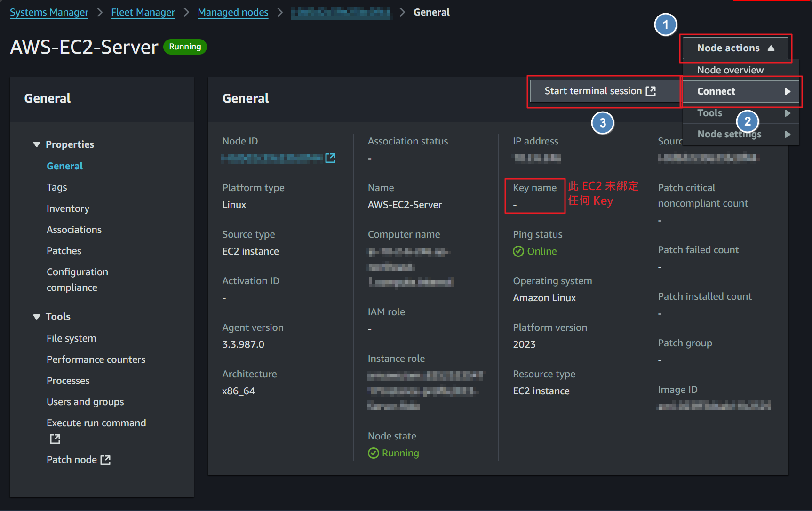Click the Key name label
Image resolution: width=812 pixels, height=511 pixels.
[x=534, y=188]
